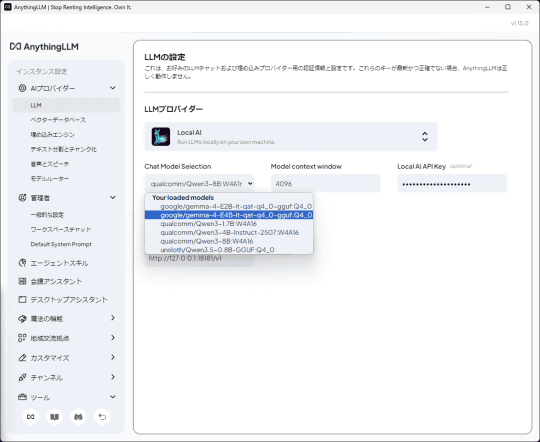Collapse the AIプロバイダー section chevron

[x=113, y=88]
